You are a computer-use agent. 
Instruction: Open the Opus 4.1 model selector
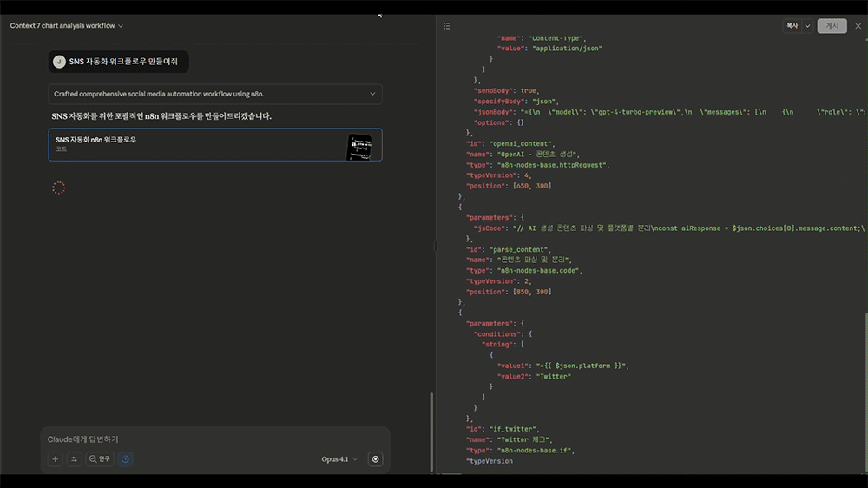pos(339,459)
